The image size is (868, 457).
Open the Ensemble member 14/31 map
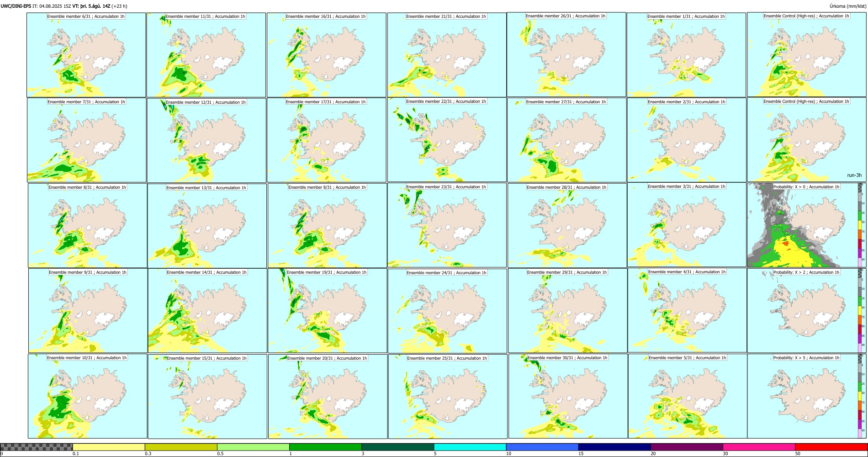tap(207, 311)
